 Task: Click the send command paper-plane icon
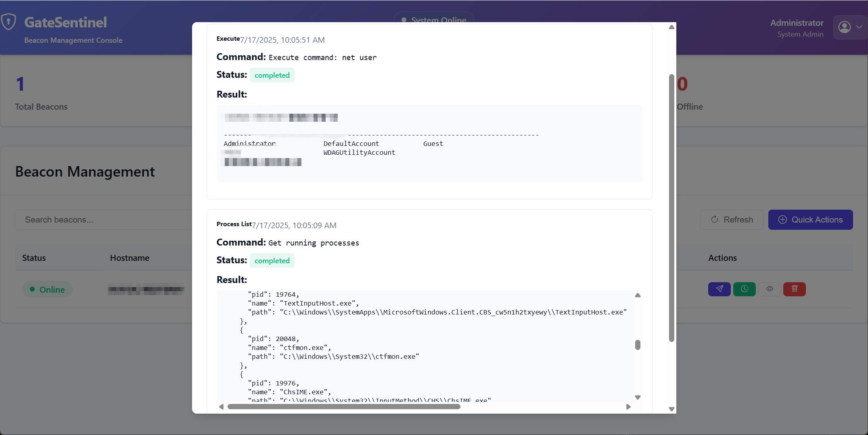719,289
